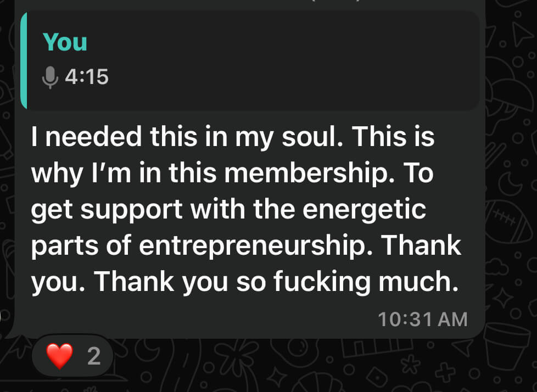Select the 4:15 voice note duration

pos(87,77)
